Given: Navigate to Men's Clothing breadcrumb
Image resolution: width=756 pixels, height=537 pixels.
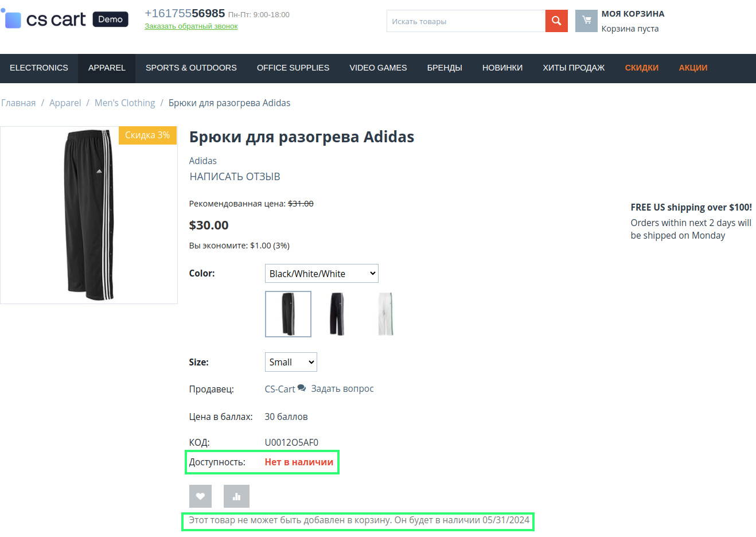Looking at the screenshot, I should tap(124, 103).
